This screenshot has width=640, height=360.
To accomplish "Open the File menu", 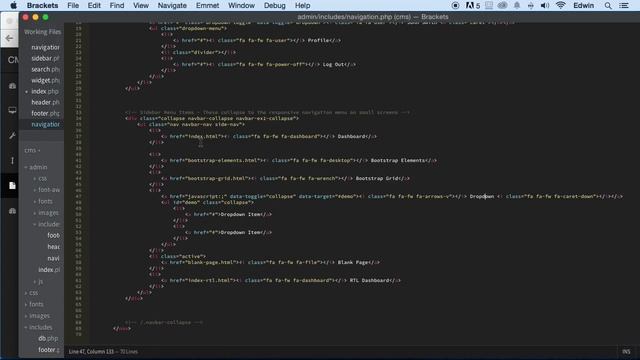I will tap(73, 5).
